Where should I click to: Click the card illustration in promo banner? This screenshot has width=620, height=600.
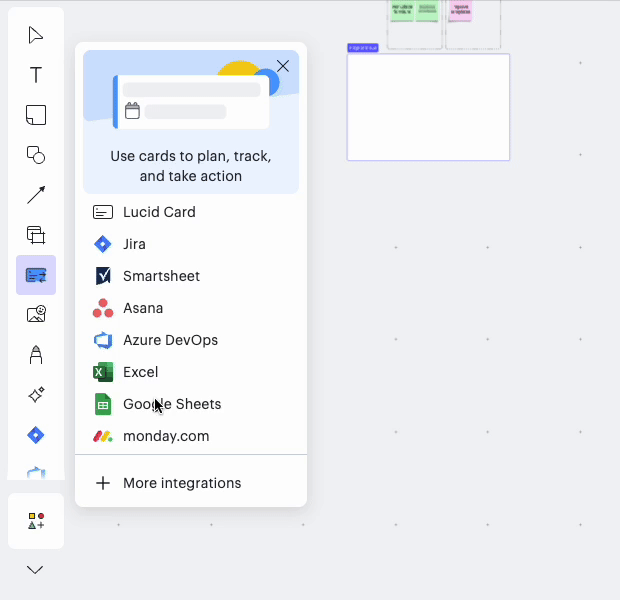click(x=191, y=102)
